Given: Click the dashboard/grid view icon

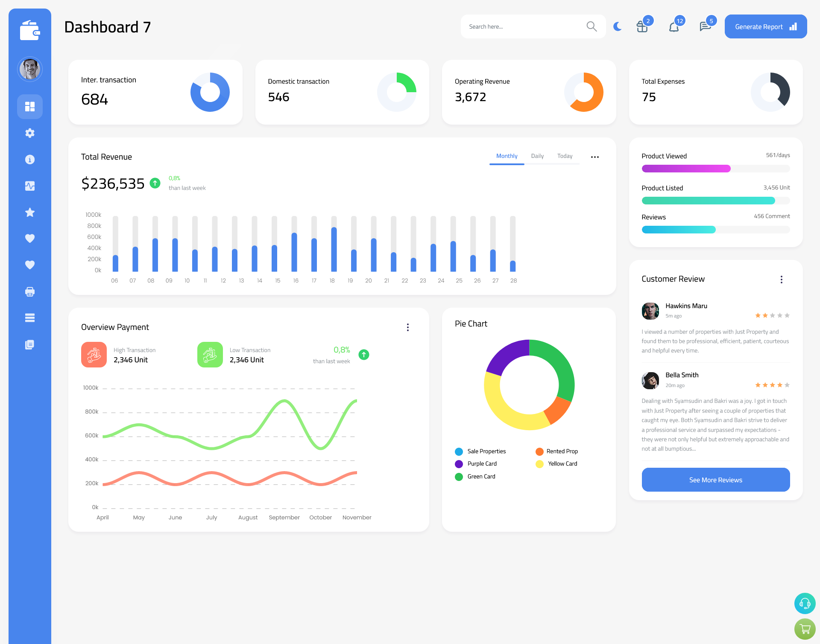Looking at the screenshot, I should (30, 106).
